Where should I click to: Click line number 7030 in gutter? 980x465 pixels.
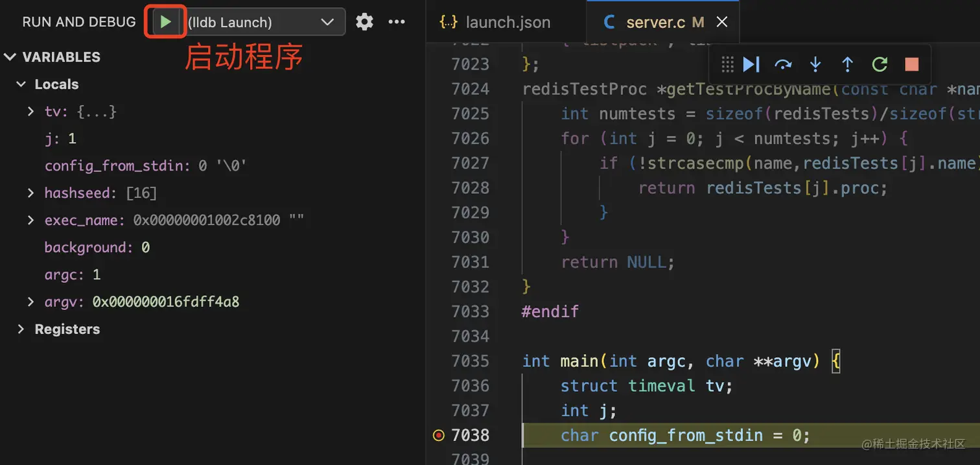click(x=470, y=237)
